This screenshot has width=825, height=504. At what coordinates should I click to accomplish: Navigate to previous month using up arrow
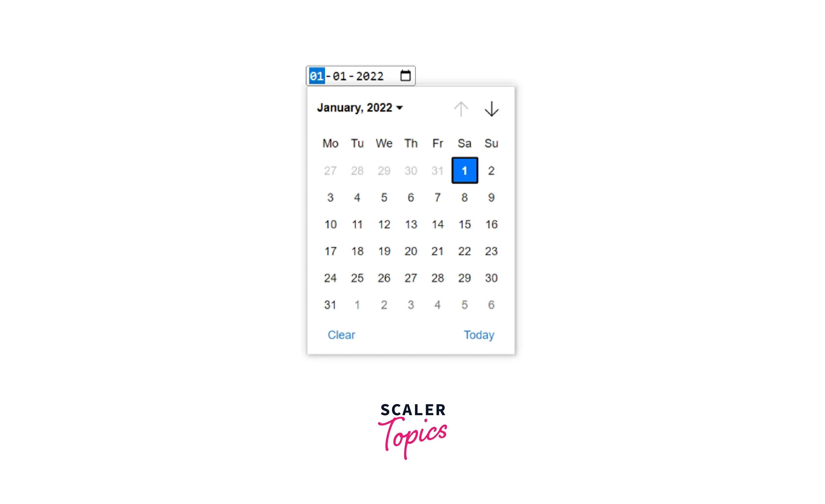461,109
